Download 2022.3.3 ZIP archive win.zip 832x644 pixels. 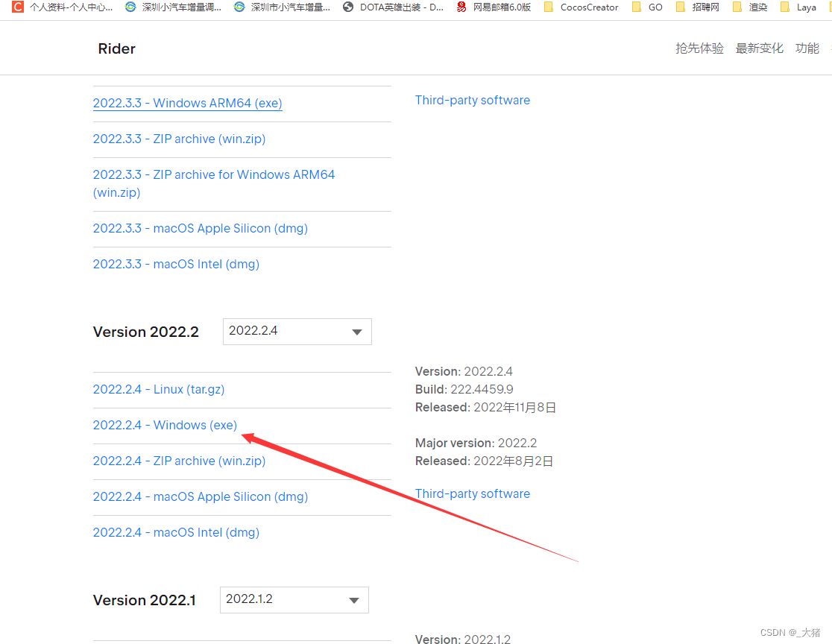pyautogui.click(x=179, y=139)
